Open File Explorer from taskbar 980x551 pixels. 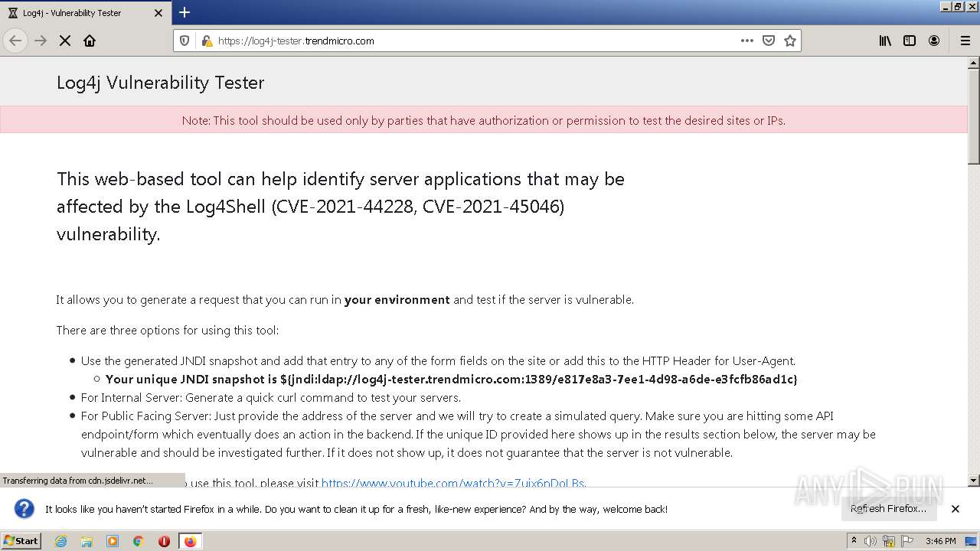pyautogui.click(x=87, y=541)
